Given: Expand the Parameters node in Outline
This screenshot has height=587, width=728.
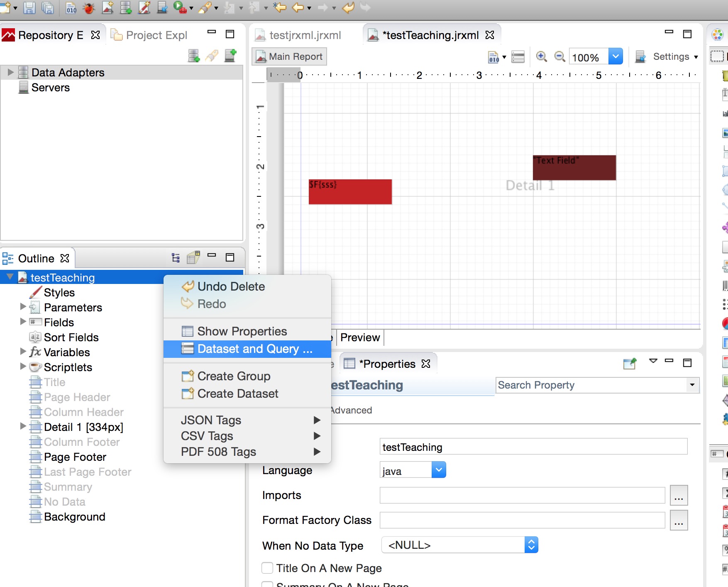Looking at the screenshot, I should (23, 307).
